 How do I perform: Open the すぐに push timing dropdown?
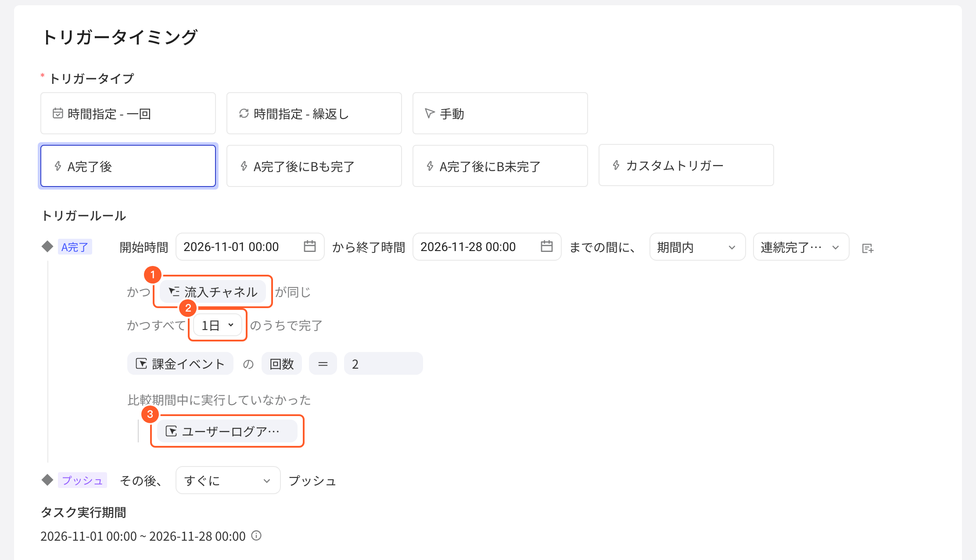click(x=228, y=480)
